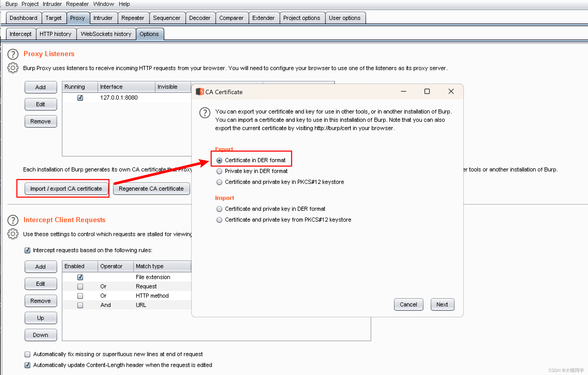
Task: Click Import / export CA certificate button
Action: point(66,189)
